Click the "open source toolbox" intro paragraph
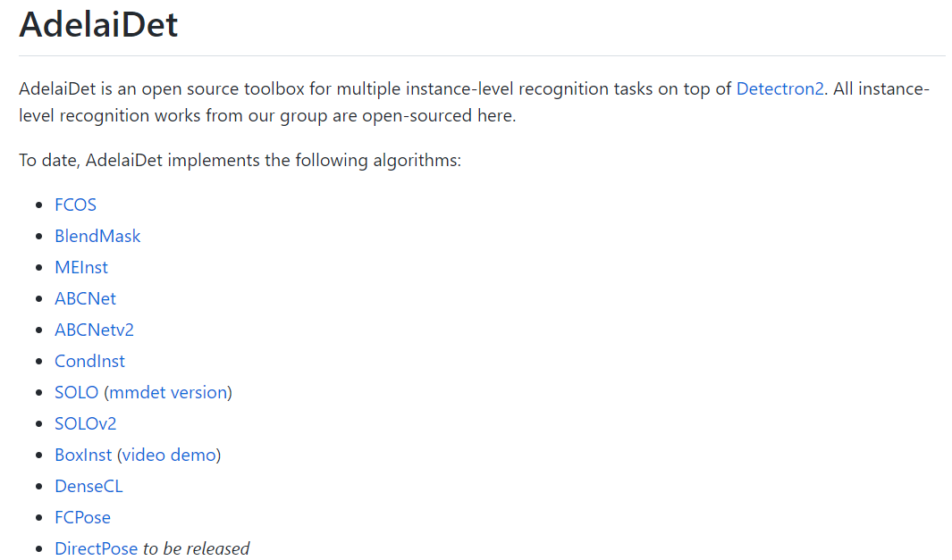 click(358, 89)
